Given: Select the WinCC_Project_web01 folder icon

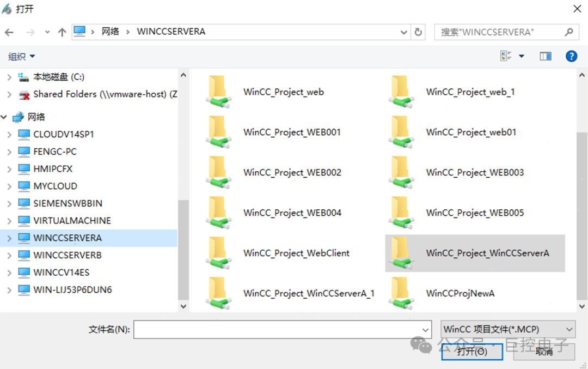Looking at the screenshot, I should pos(401,132).
